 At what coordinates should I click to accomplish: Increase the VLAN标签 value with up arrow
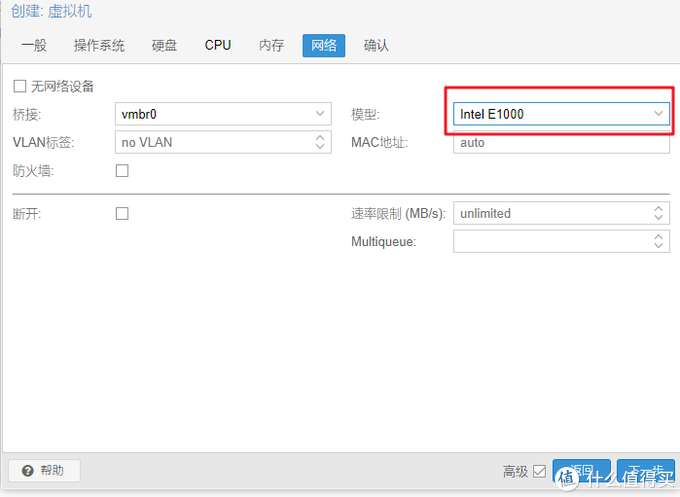(320, 137)
